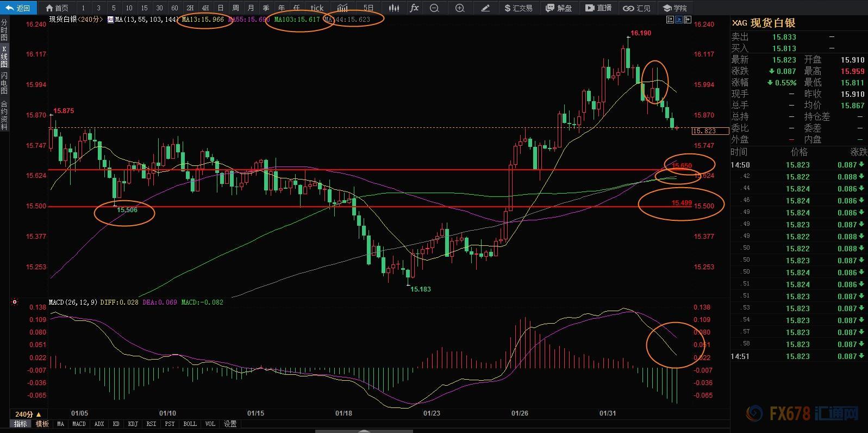Click the 买入 price 15.813
868x433 pixels.
point(784,48)
